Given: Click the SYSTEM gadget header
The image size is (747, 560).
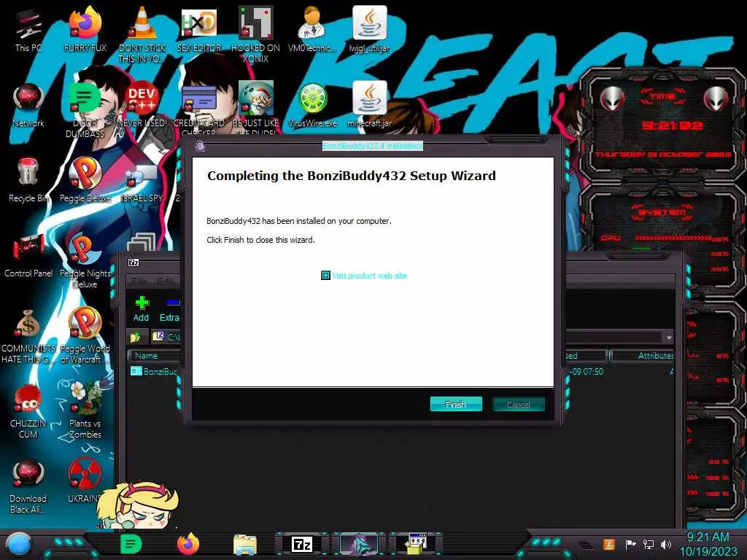Looking at the screenshot, I should [662, 212].
